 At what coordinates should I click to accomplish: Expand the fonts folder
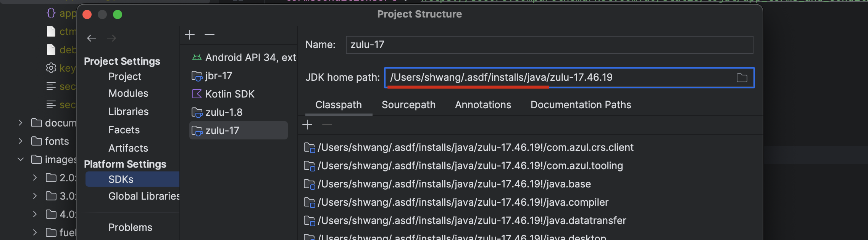(x=21, y=141)
